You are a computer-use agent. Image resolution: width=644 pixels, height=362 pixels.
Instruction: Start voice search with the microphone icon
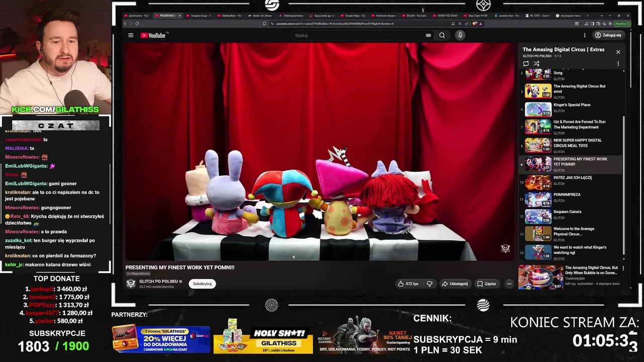(x=460, y=35)
